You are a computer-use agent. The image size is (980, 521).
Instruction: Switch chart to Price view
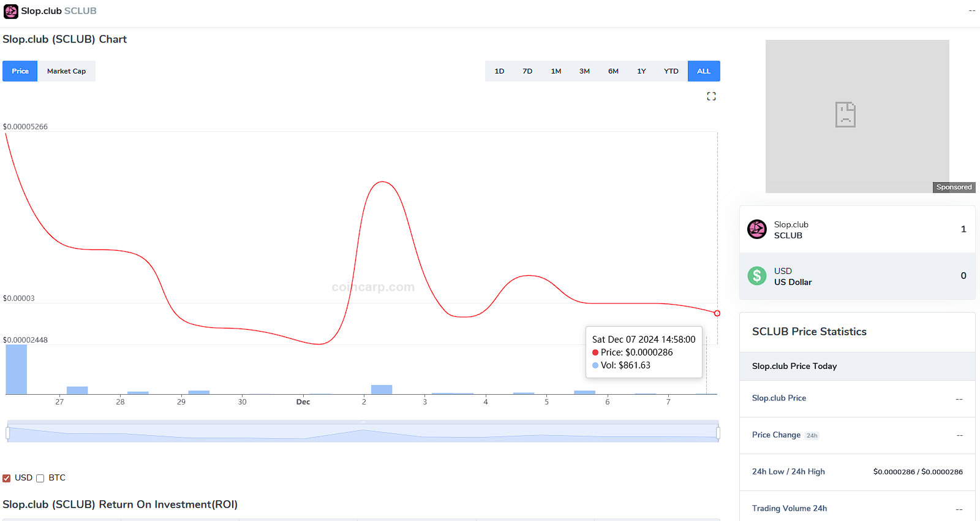tap(20, 71)
